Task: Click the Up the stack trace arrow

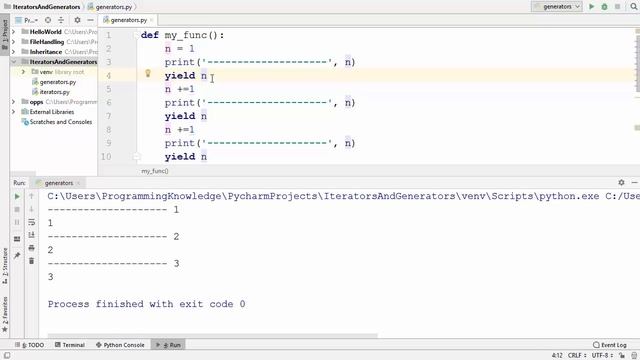Action: [x=31, y=196]
